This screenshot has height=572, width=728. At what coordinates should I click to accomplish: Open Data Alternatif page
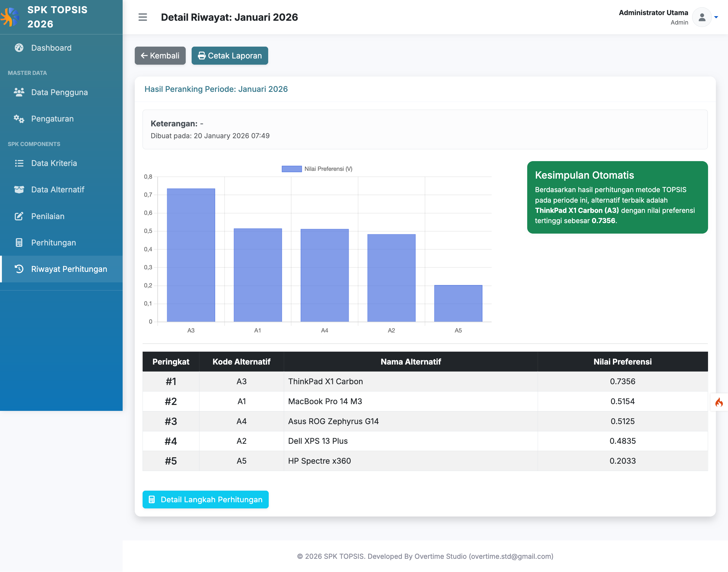(x=61, y=190)
